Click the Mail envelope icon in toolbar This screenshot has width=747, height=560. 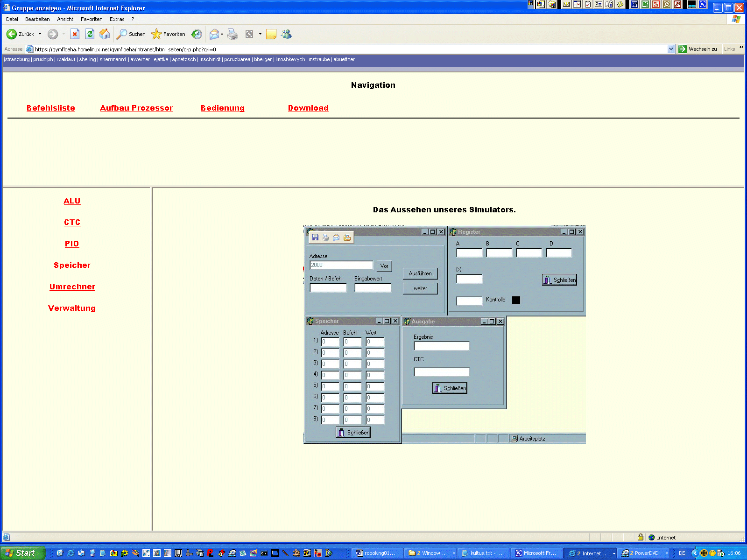click(x=214, y=34)
